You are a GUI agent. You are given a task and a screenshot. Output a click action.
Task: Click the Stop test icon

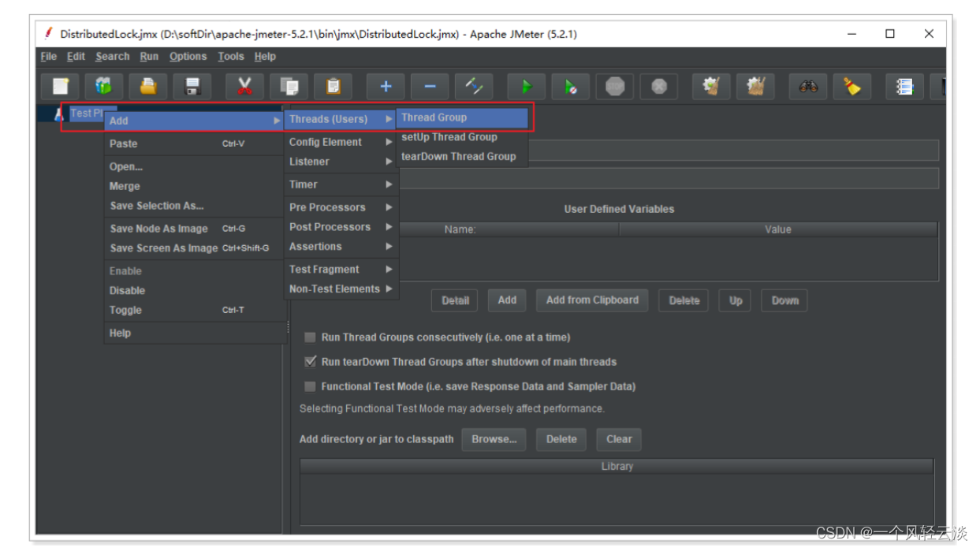click(x=615, y=86)
